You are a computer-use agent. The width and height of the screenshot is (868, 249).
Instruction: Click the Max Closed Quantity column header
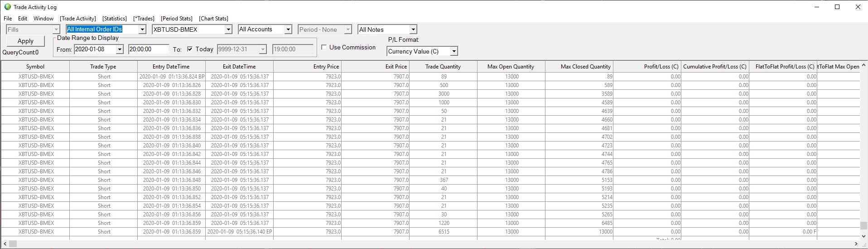coord(579,67)
